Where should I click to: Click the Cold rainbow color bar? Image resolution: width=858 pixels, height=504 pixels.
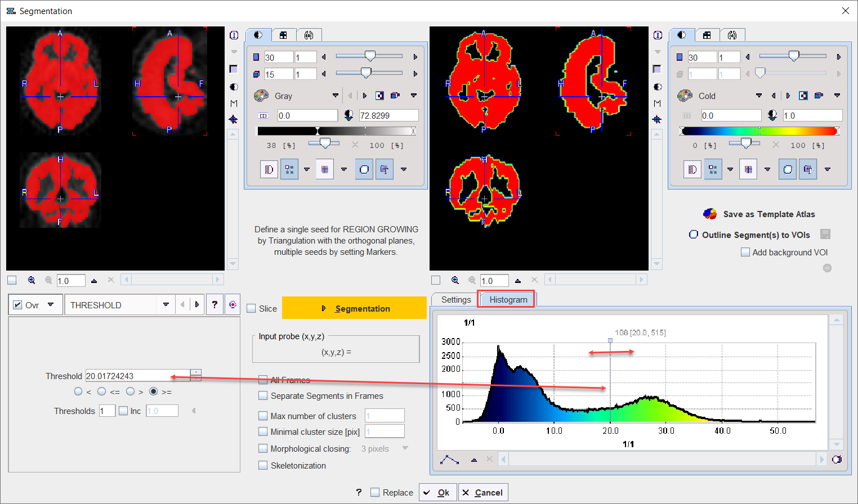coord(759,131)
